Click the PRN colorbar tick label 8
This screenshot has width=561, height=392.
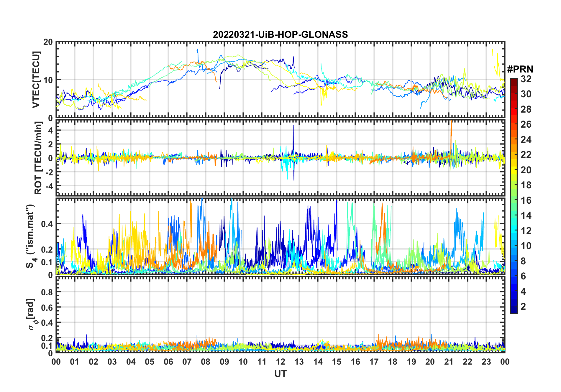523,261
